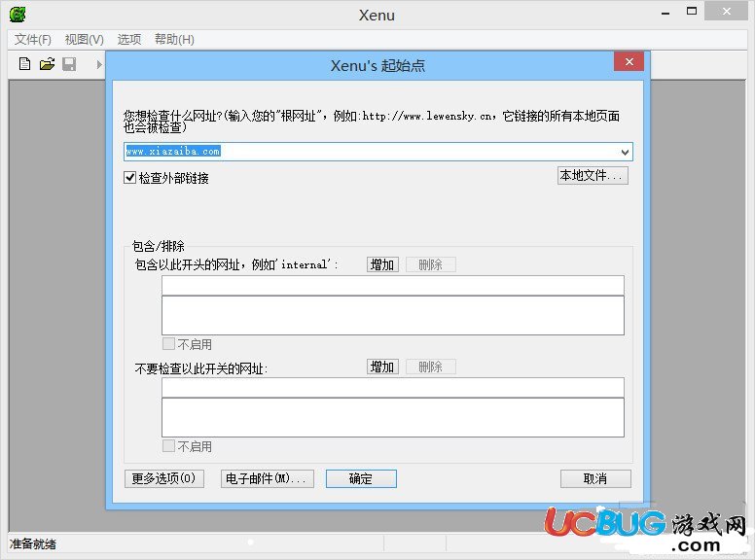Click 删除 button for include URLs

[x=430, y=264]
